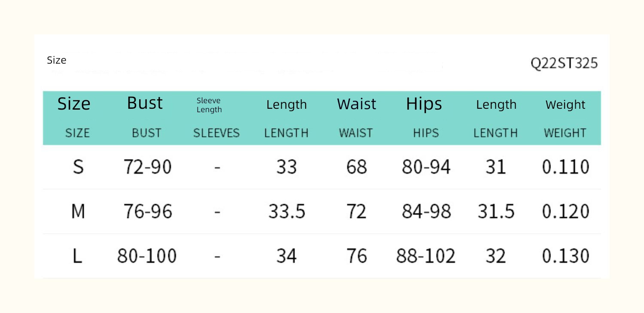The image size is (644, 313).
Task: Select the second length value 31.5
Action: click(x=496, y=212)
